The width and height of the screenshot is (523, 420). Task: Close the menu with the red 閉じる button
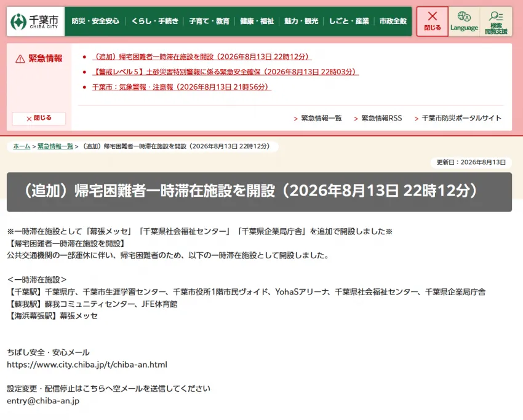pos(433,22)
